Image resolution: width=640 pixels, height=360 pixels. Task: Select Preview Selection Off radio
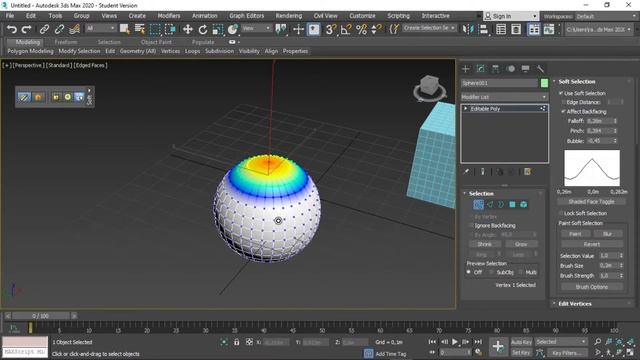(x=469, y=272)
